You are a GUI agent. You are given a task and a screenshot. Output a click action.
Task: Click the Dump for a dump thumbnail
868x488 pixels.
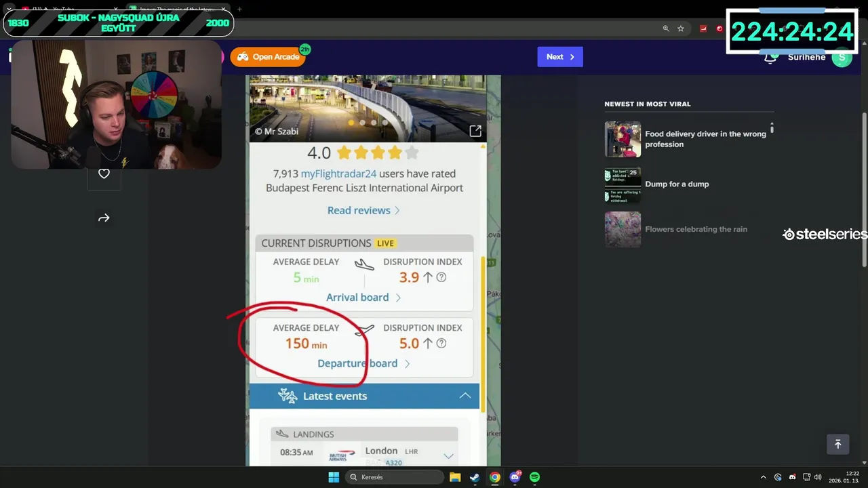(x=623, y=184)
